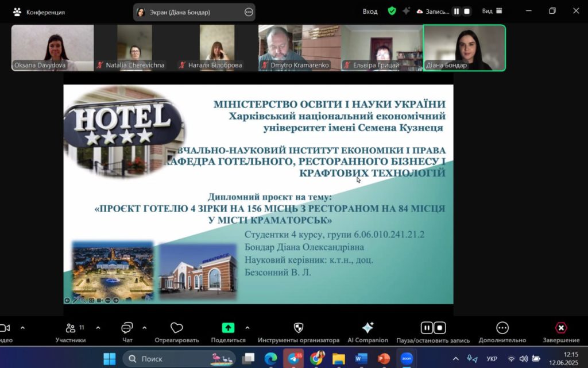Screen dimensions: 588x368
Task: Select Oksana Davydova's video thumbnail
Action: point(52,48)
